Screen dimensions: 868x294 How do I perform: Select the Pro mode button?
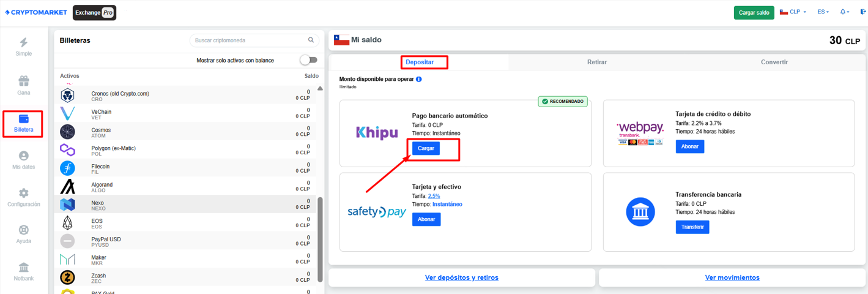pos(108,12)
